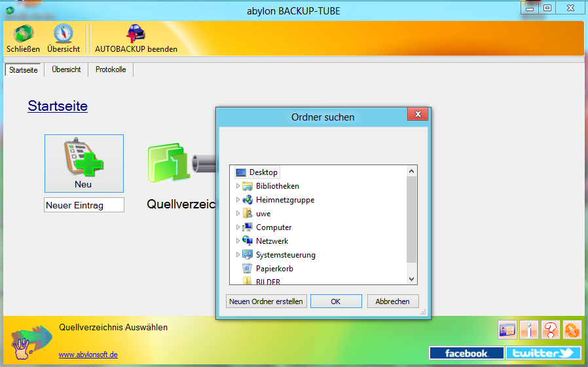Open the facebook banner
Screen dimensions: 588x367
tap(466, 353)
